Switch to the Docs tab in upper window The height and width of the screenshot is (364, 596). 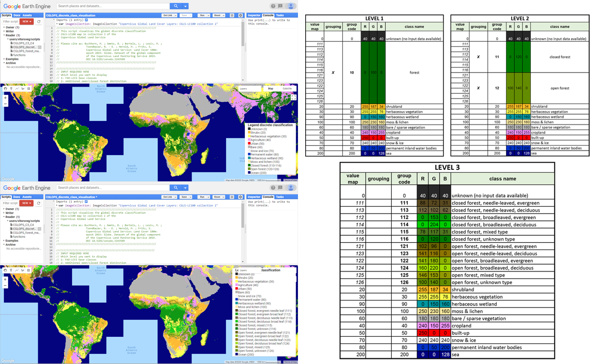17,15
